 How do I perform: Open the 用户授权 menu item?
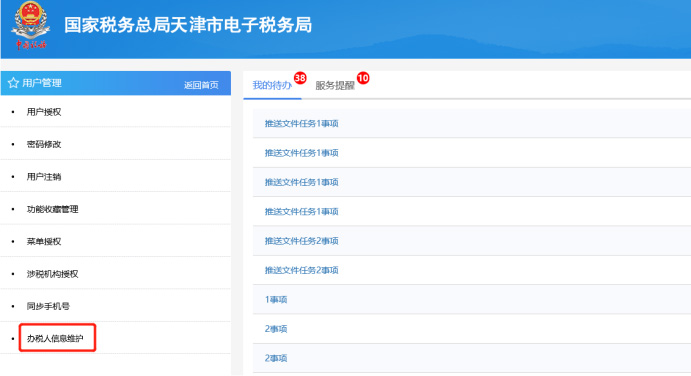pyautogui.click(x=44, y=112)
